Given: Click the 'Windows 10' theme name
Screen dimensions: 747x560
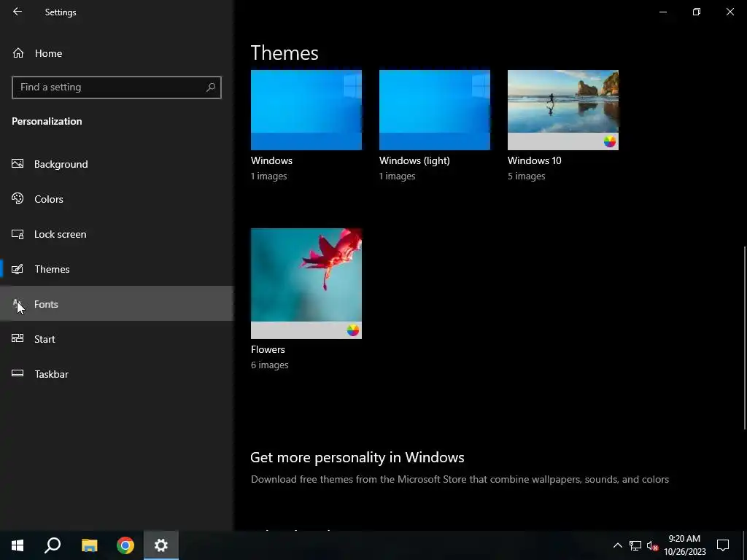Looking at the screenshot, I should (535, 160).
